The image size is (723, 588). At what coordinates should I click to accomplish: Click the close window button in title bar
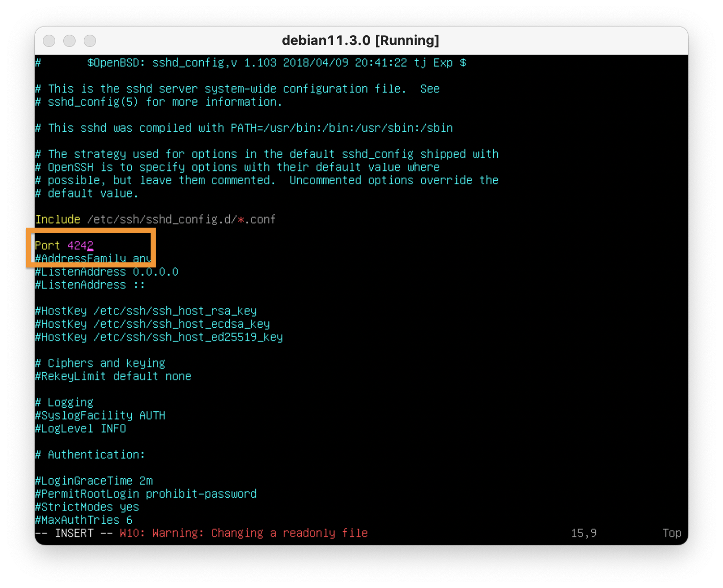(49, 40)
